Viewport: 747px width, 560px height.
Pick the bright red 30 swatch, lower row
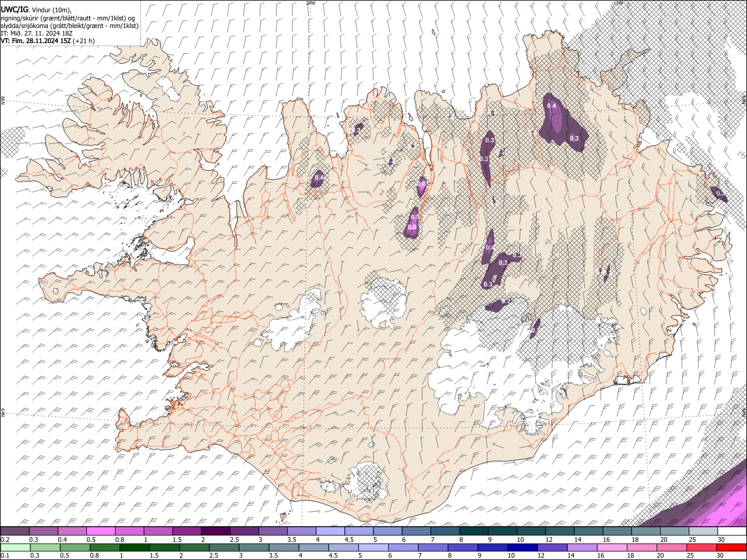[x=731, y=547]
